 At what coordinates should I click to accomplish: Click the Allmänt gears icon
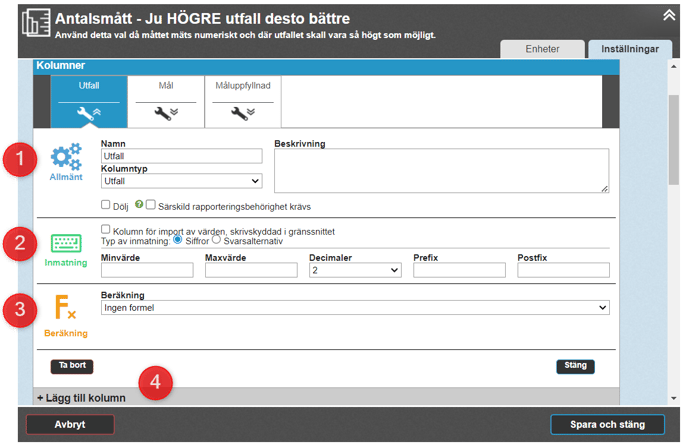coord(65,157)
